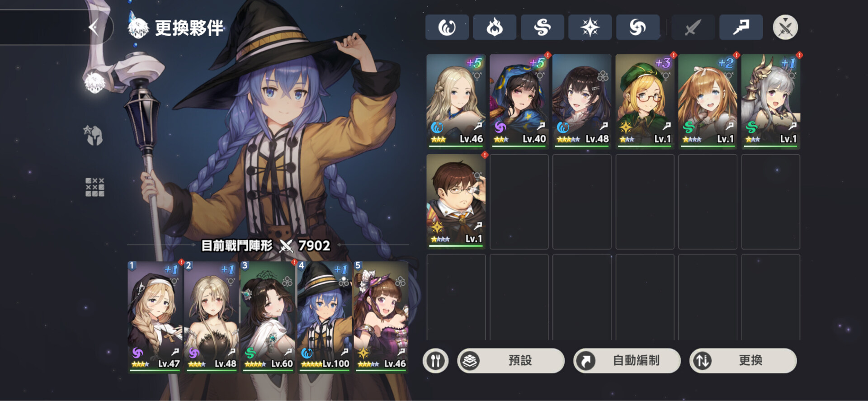Filter companions by light element star icon
Image resolution: width=868 pixels, height=401 pixels.
pos(590,28)
